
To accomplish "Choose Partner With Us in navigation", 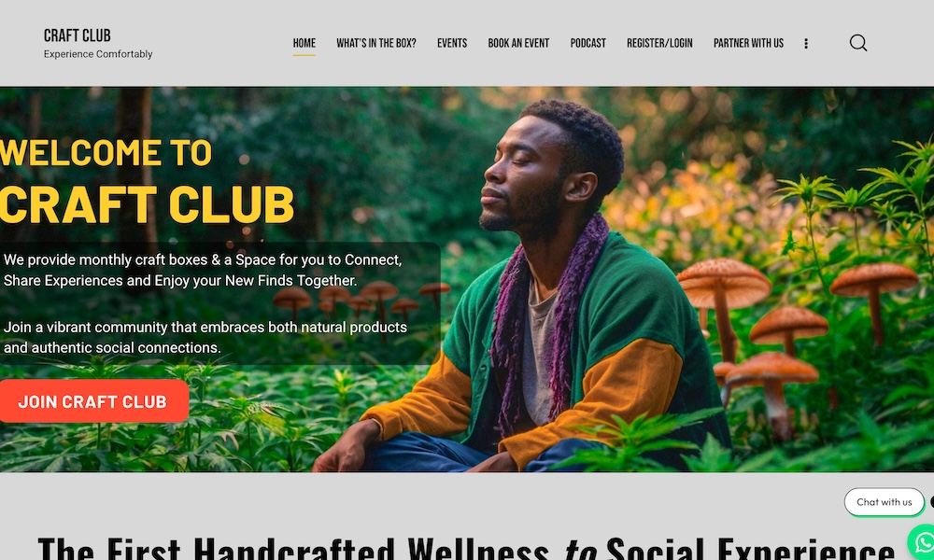I will pos(748,44).
